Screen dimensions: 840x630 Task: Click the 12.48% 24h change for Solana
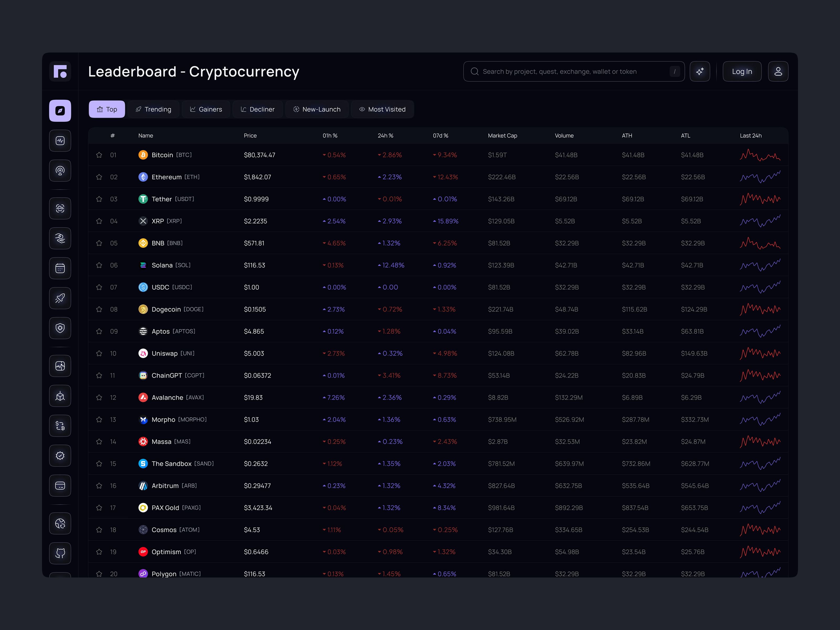[x=391, y=265]
